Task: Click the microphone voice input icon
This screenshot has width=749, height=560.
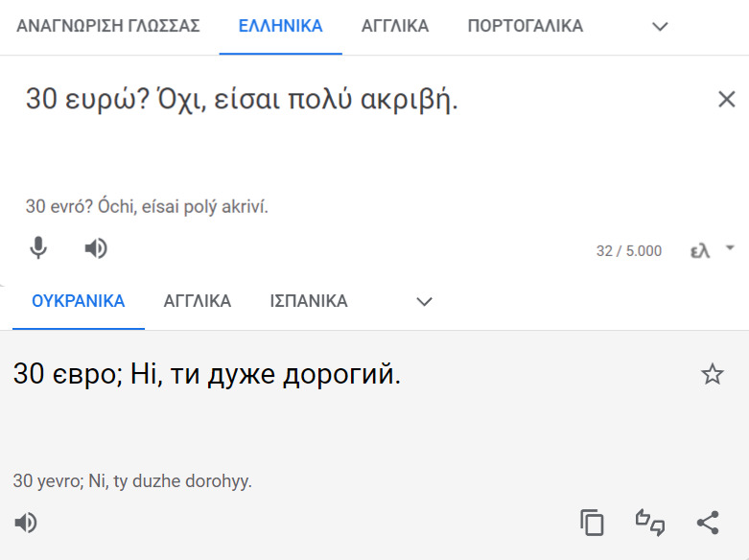Action: coord(38,249)
